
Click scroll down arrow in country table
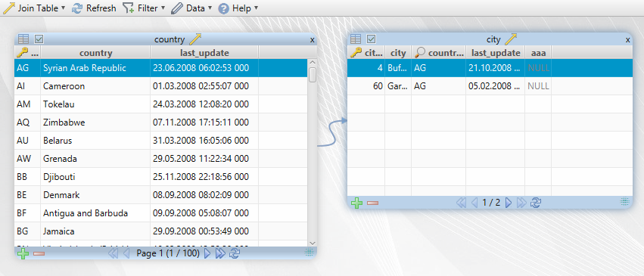[312, 243]
